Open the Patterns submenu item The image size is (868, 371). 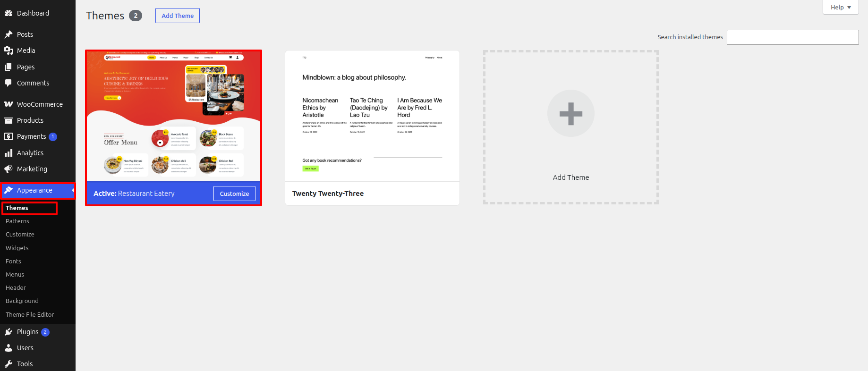pyautogui.click(x=17, y=221)
